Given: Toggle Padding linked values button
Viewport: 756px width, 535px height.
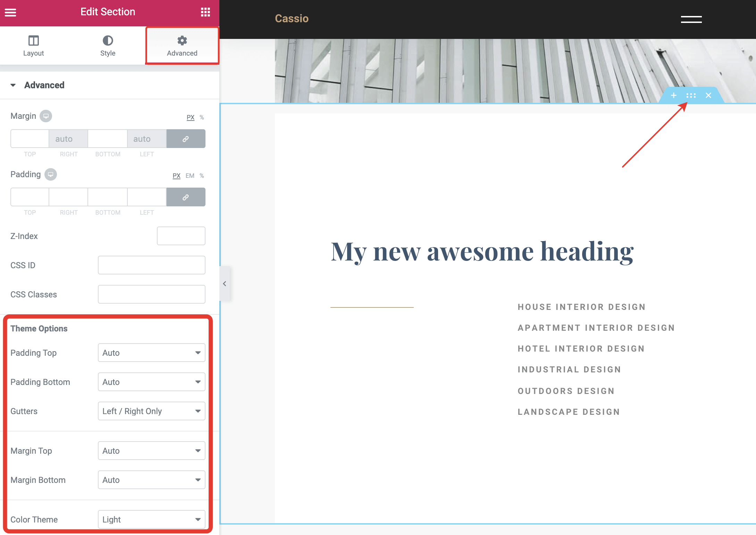Looking at the screenshot, I should click(186, 197).
